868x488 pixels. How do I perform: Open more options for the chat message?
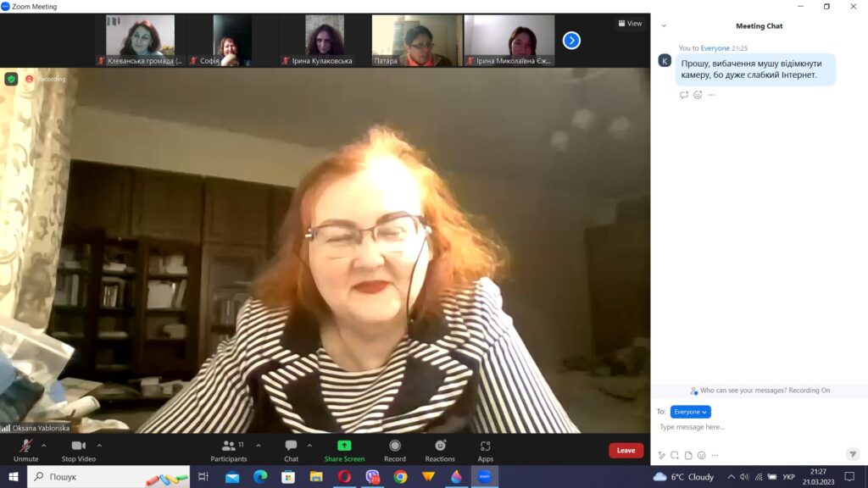711,95
